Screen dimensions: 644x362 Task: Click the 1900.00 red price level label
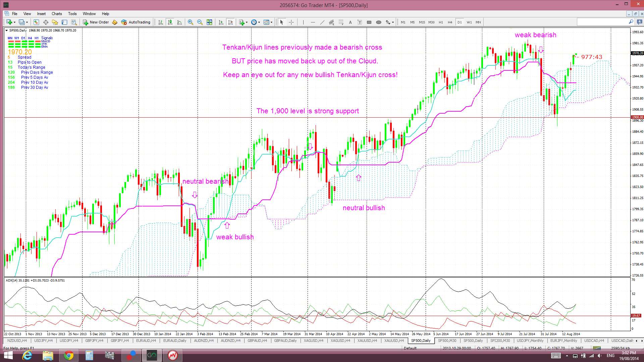pyautogui.click(x=637, y=117)
